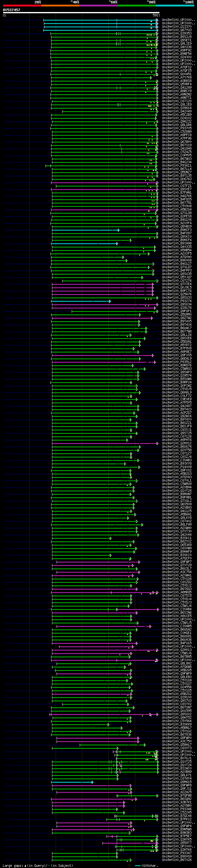
Task: Open hit UniRef100_B9S3J8
Action: pyautogui.click(x=177, y=37)
